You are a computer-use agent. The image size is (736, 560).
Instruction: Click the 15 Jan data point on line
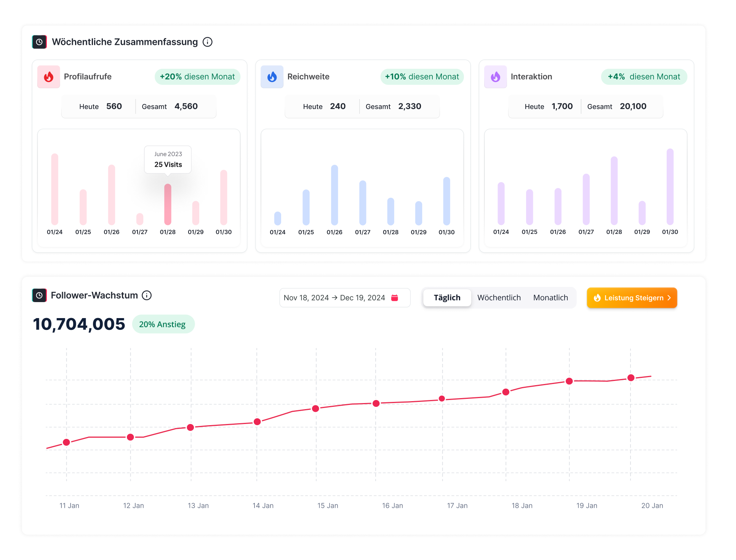(x=315, y=408)
